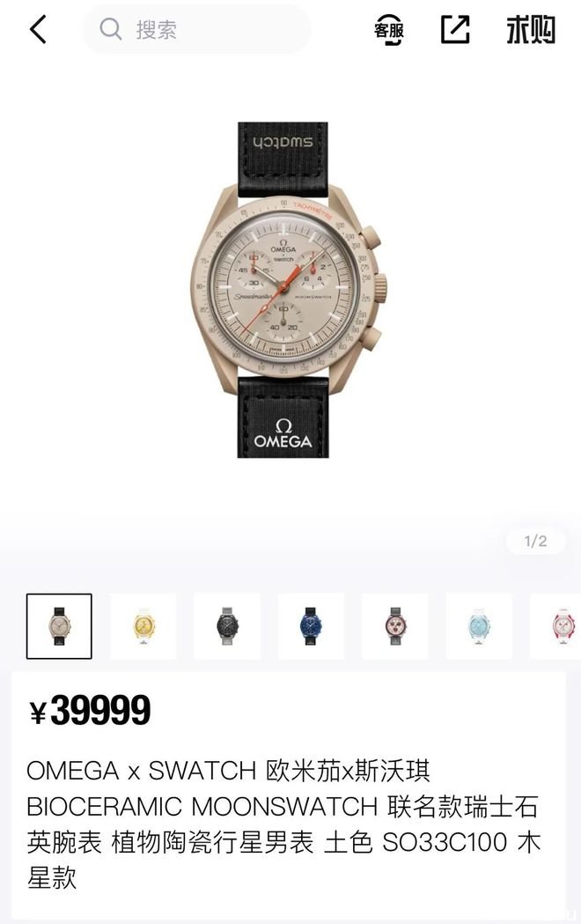Open the main watch product image
581x924 pixels.
tap(285, 290)
